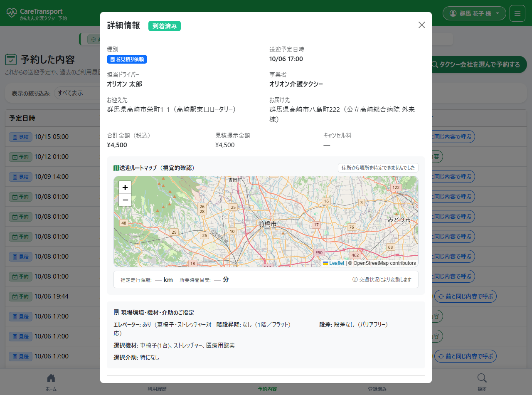Click the 10/15 05:00 date in the list
Screen dimensions: 532x395
(52, 137)
